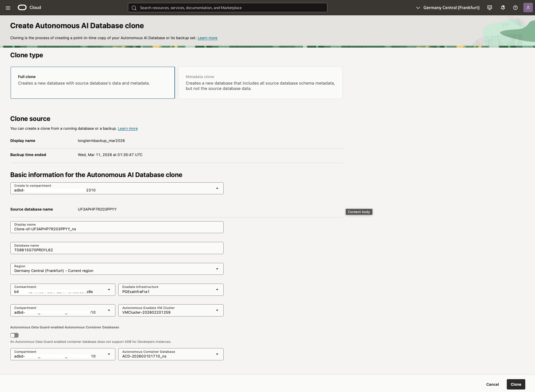
Task: Toggle Autonomous Data Guard-enabled container databases switch
Action: (14, 335)
